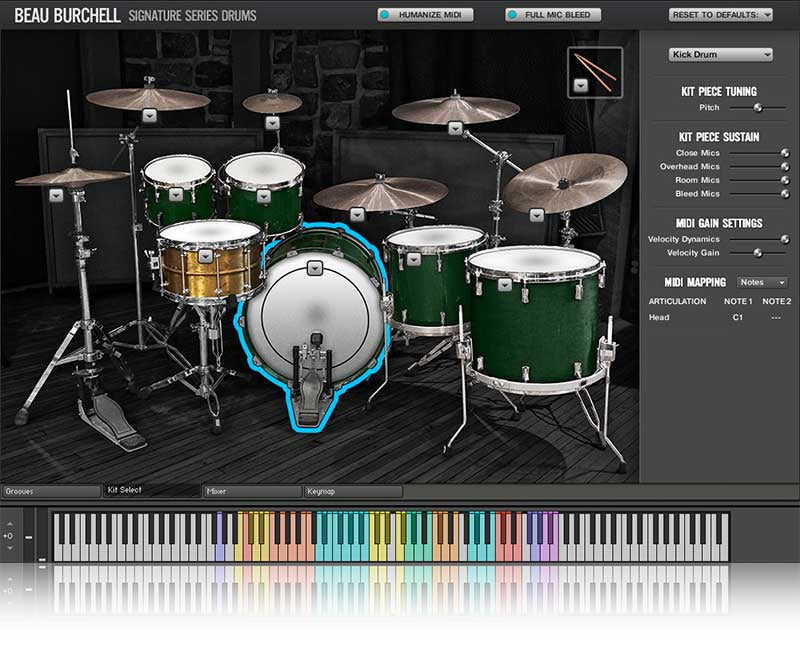This screenshot has width=800, height=662.
Task: Open the Keymap tab
Action: tap(353, 491)
